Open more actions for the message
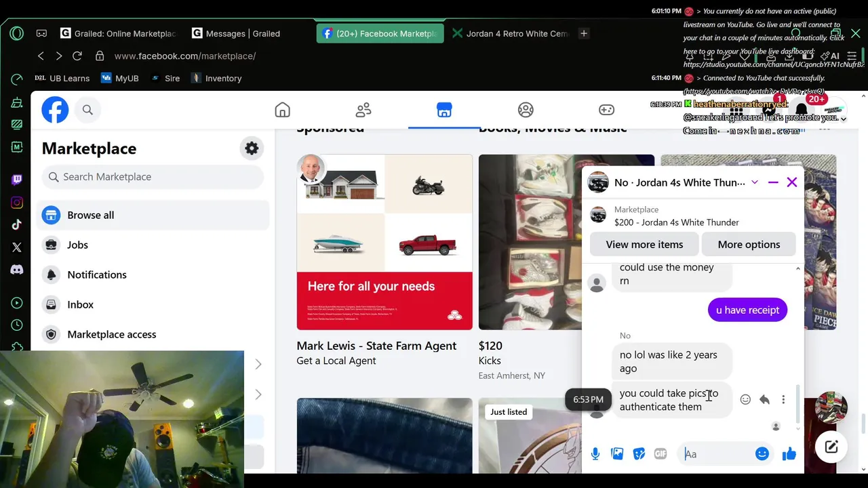868x488 pixels. pos(783,400)
